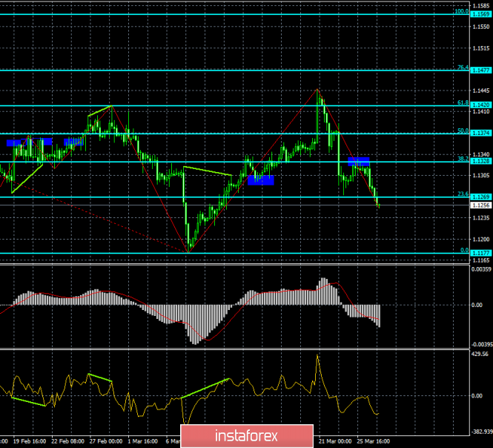Click the 1.1569 price tag on axis

480,14
